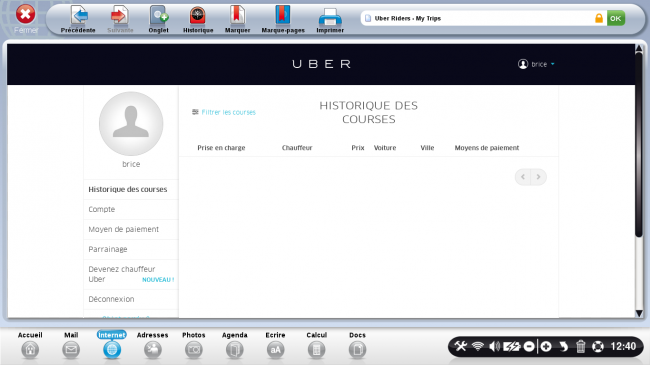This screenshot has height=365, width=650.
Task: Open a new tab with Onglet
Action: tap(159, 16)
